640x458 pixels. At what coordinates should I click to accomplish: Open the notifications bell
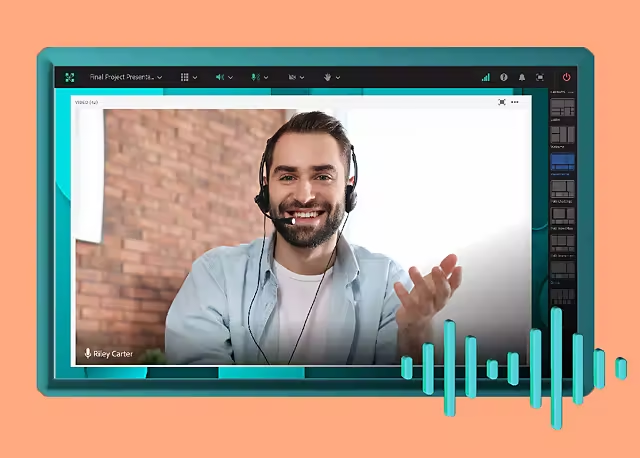pos(522,77)
